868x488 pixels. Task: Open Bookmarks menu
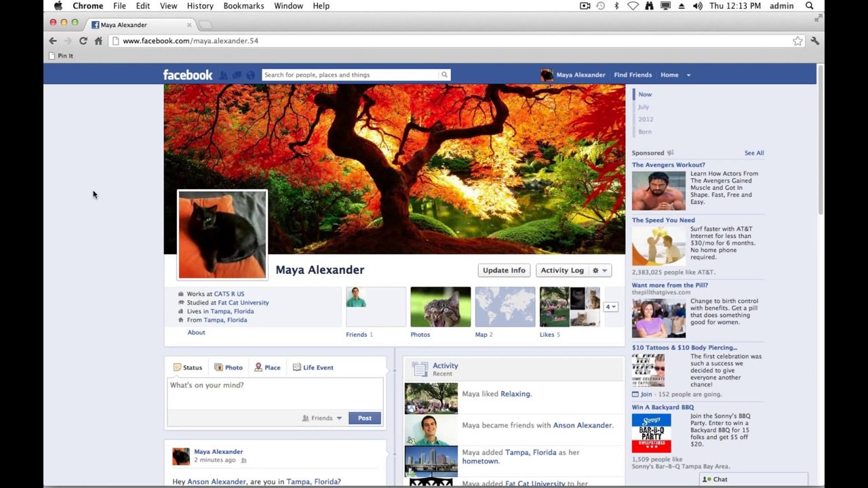243,5
